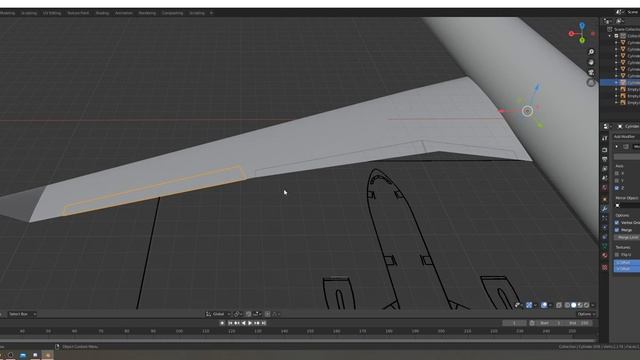Open the Object properties tab

click(x=604, y=199)
